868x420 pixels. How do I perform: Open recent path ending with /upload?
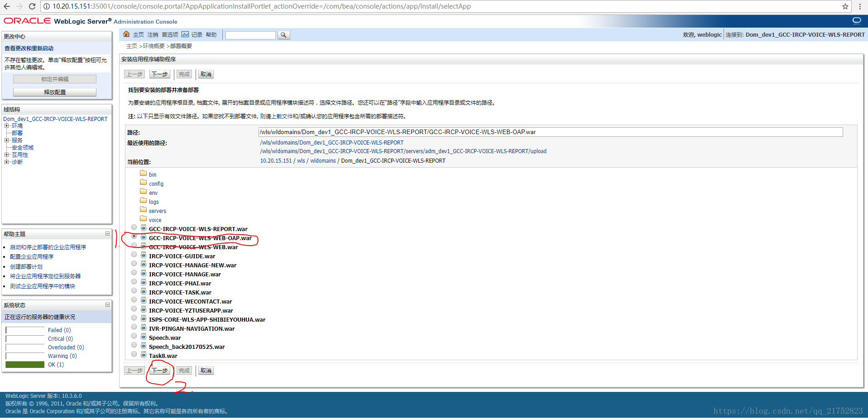(403, 151)
